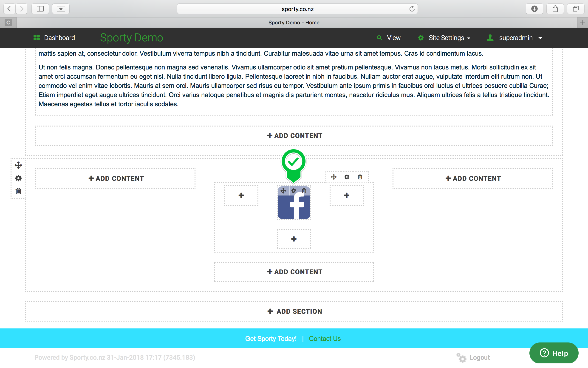
Task: Click the Safari top sites star button
Action: [x=61, y=9]
